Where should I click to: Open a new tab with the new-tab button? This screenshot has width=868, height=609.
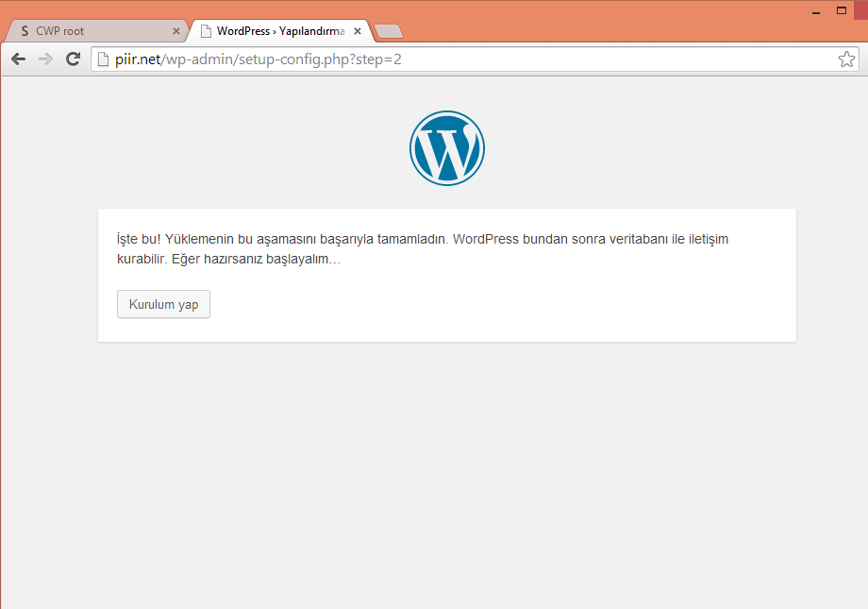coord(389,31)
